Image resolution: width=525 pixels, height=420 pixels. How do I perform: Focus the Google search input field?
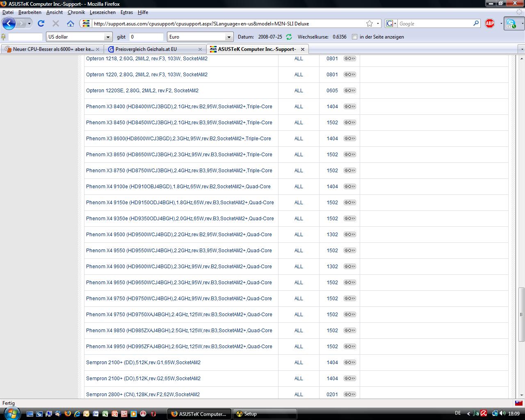435,24
